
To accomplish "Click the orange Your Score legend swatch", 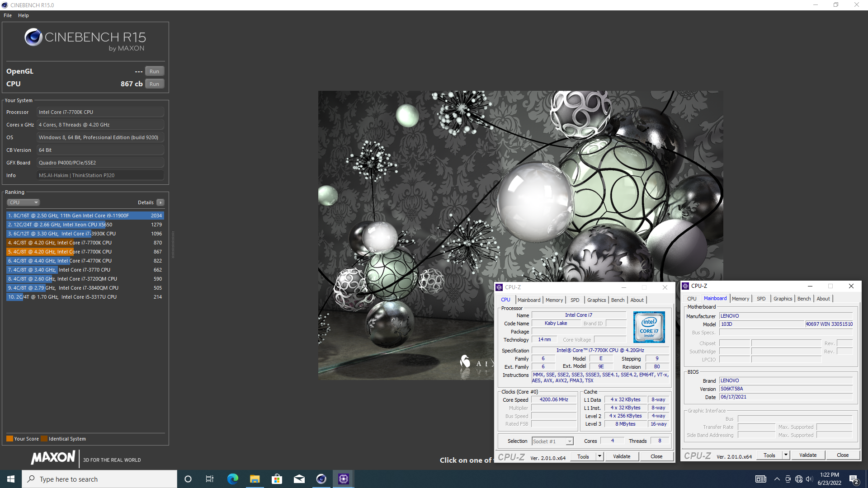I will click(x=9, y=439).
